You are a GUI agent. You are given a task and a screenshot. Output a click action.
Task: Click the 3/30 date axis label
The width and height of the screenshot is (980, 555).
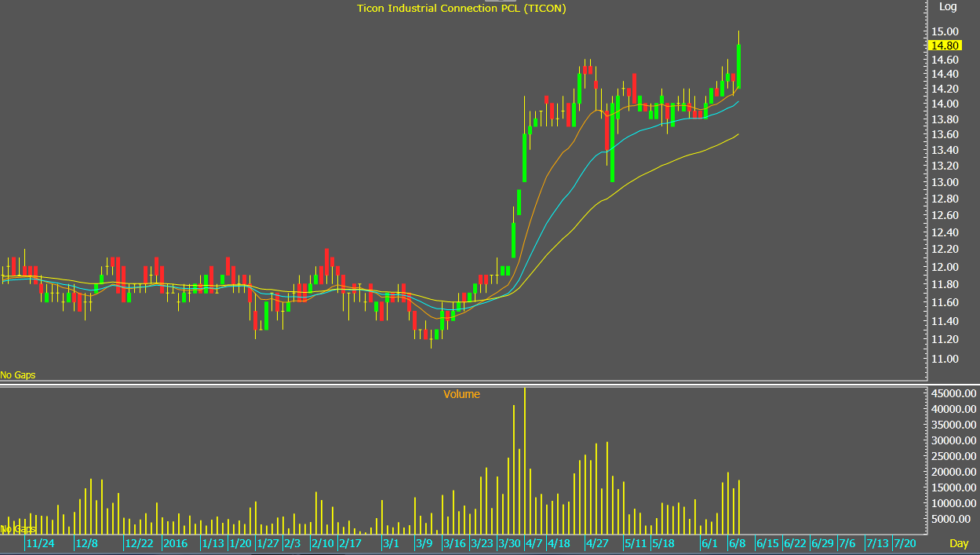tap(510, 543)
